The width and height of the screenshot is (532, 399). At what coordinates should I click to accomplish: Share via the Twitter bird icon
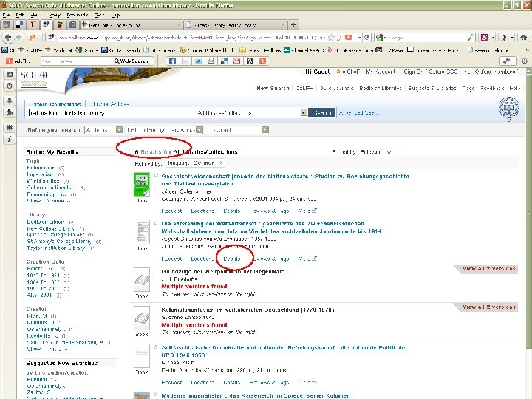click(198, 61)
